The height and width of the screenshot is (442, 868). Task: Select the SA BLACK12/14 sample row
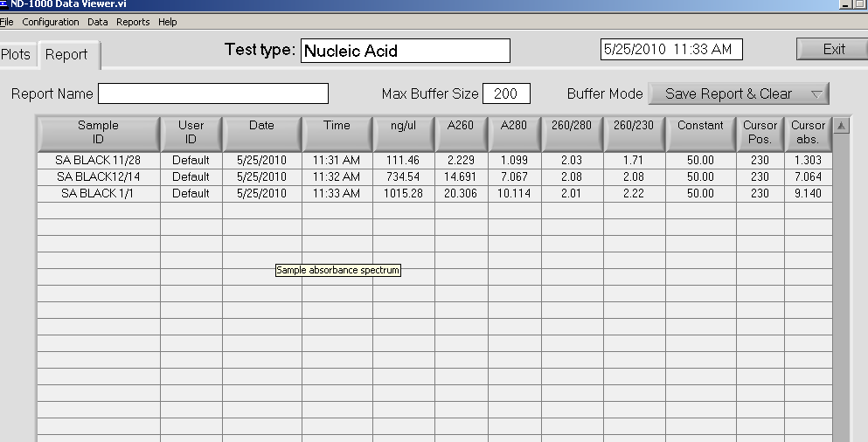tap(434, 177)
